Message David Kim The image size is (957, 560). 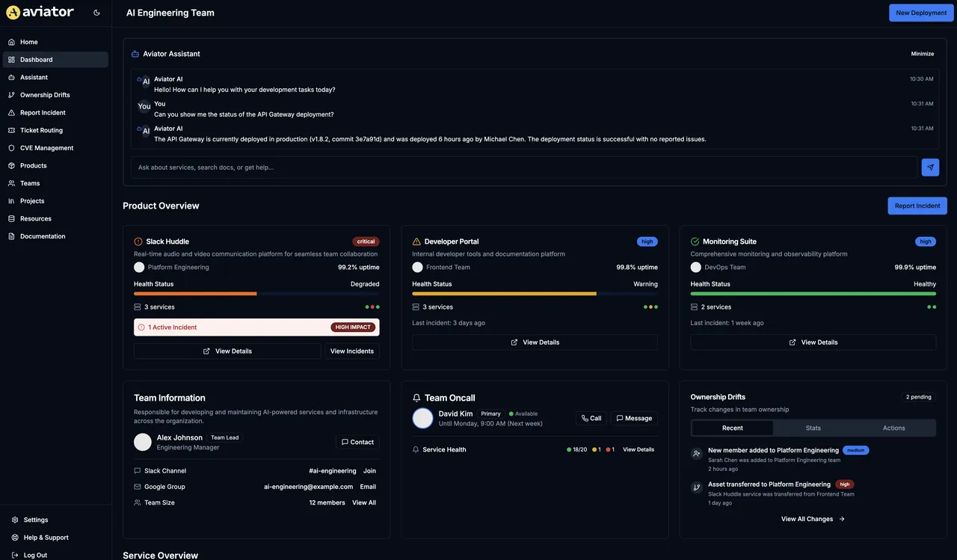tap(634, 419)
